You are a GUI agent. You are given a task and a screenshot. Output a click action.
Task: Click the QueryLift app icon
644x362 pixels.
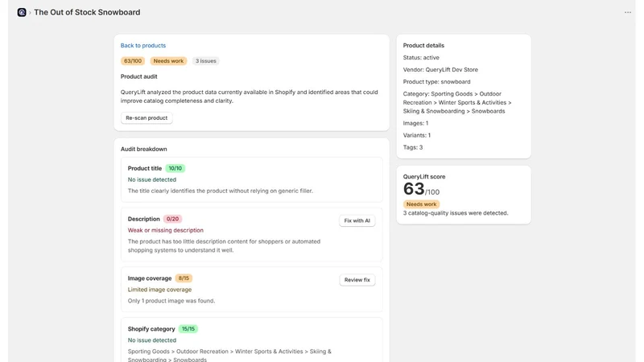coord(22,12)
